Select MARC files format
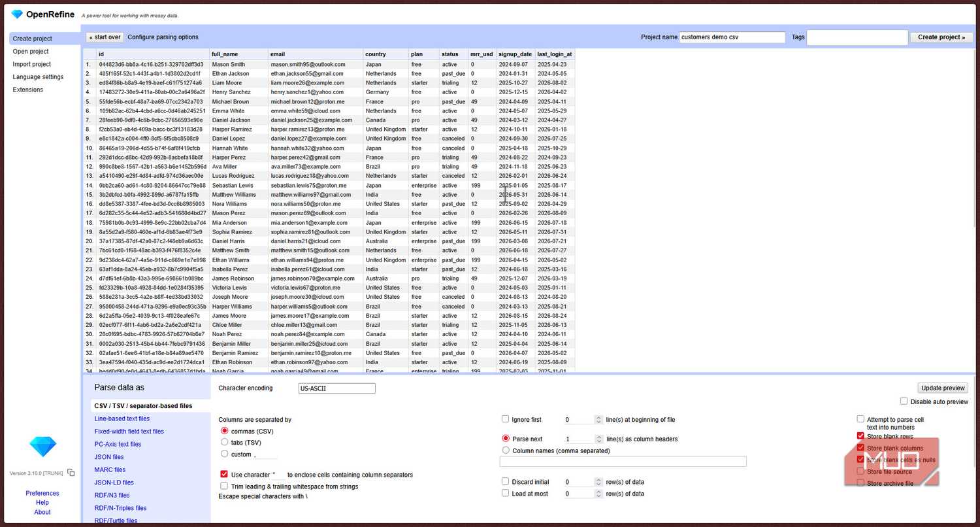The width and height of the screenshot is (980, 527). click(110, 469)
